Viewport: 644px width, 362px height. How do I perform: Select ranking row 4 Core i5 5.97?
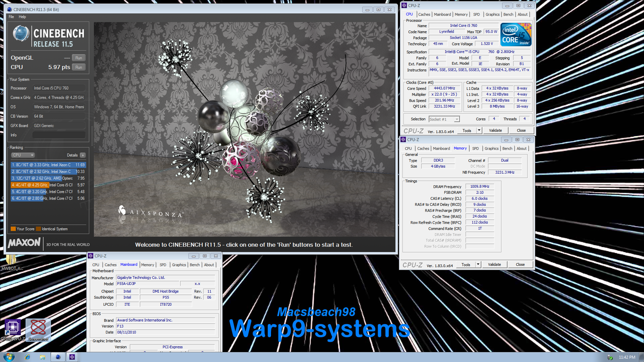click(48, 185)
